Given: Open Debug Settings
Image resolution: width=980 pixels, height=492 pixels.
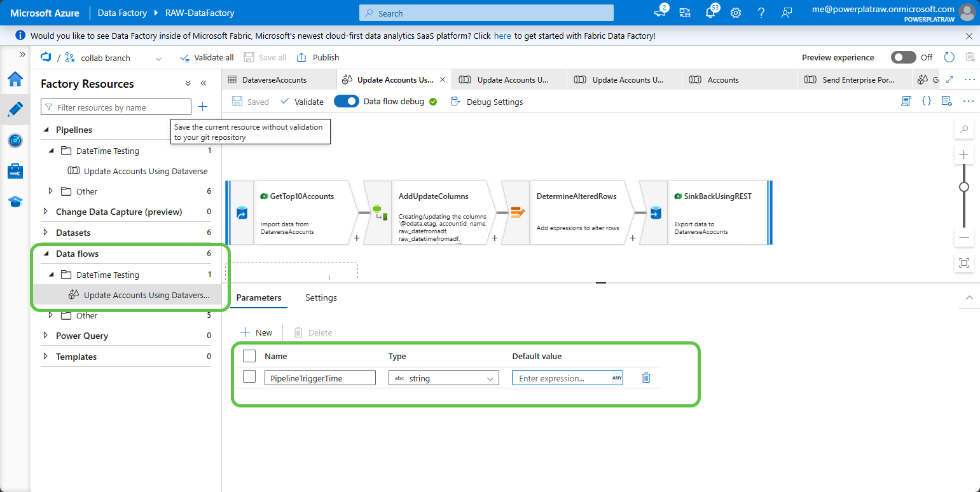Looking at the screenshot, I should pos(487,102).
